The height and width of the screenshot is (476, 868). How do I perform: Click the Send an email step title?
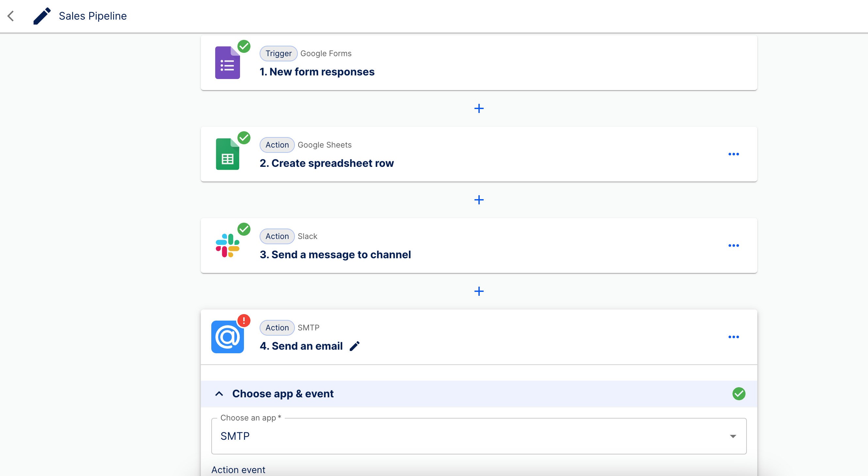[x=301, y=346]
